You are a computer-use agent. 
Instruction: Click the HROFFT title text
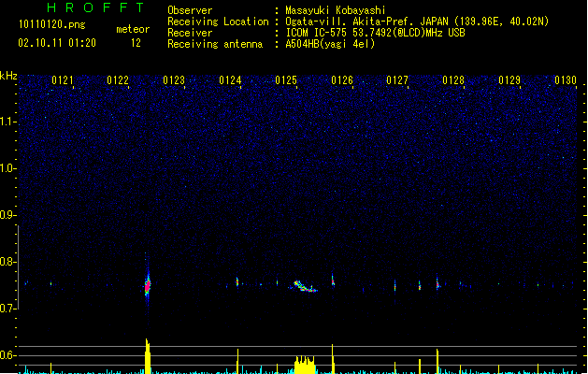[x=96, y=7]
